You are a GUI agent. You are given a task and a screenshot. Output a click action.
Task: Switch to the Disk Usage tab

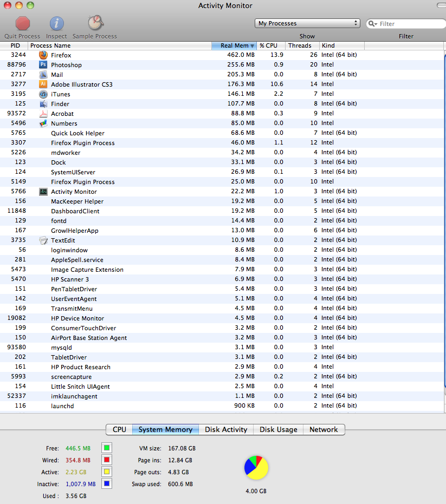point(279,429)
